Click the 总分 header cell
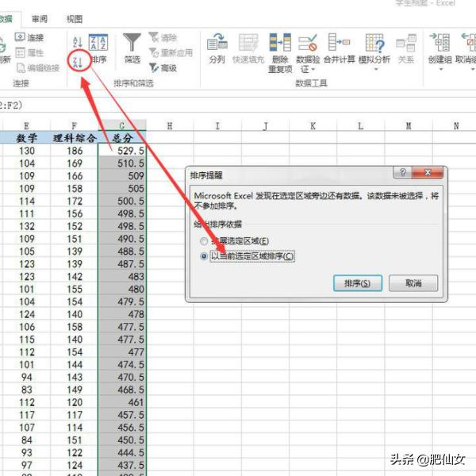 click(x=122, y=138)
